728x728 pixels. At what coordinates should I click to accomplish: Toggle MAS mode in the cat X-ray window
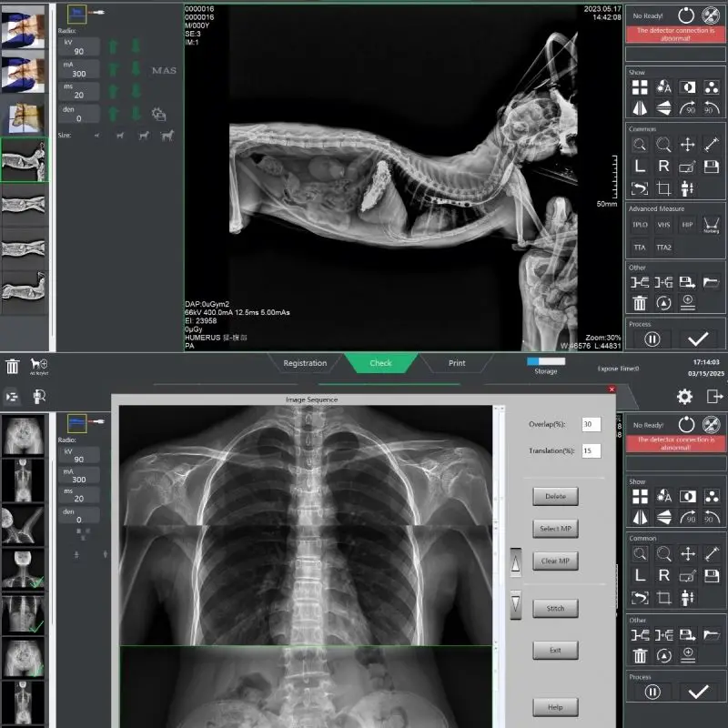164,71
